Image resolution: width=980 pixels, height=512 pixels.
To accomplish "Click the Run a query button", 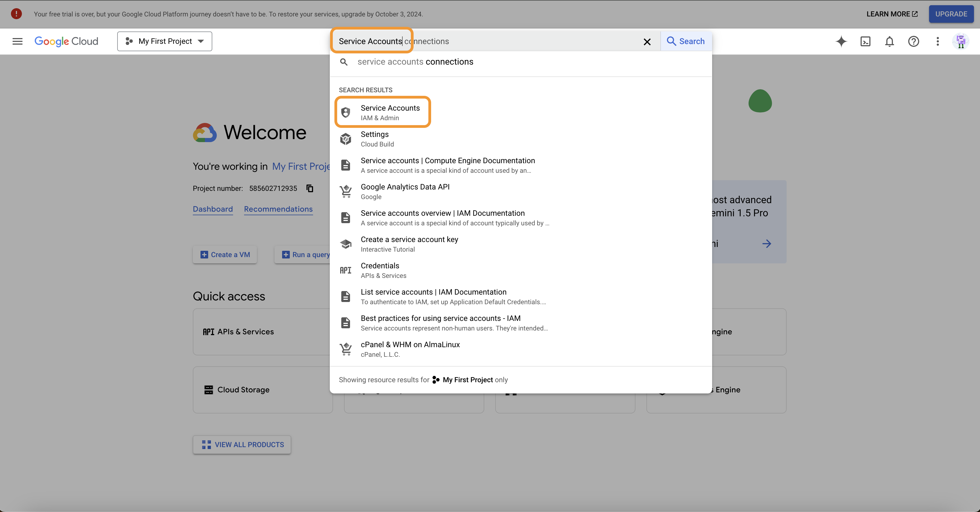I will pyautogui.click(x=303, y=254).
